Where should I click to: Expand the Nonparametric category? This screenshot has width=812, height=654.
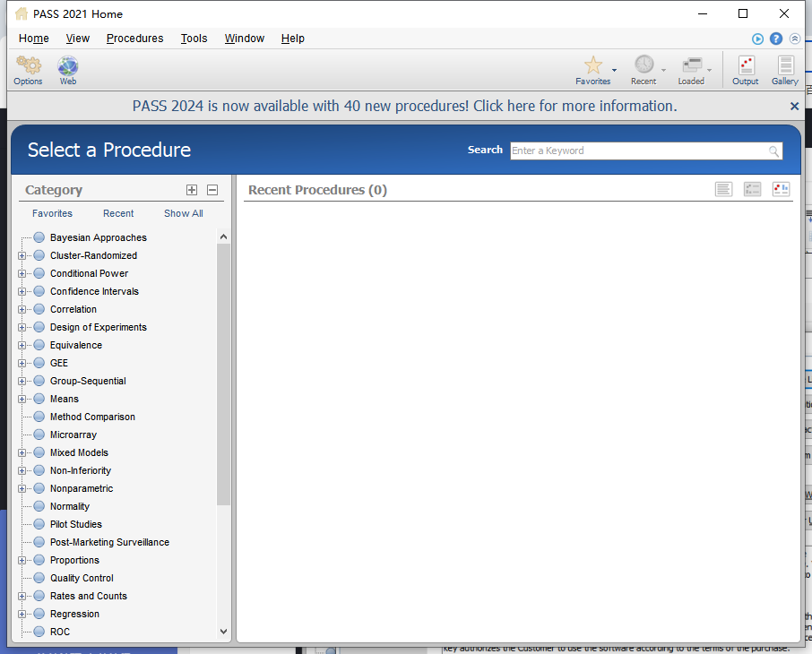click(22, 489)
